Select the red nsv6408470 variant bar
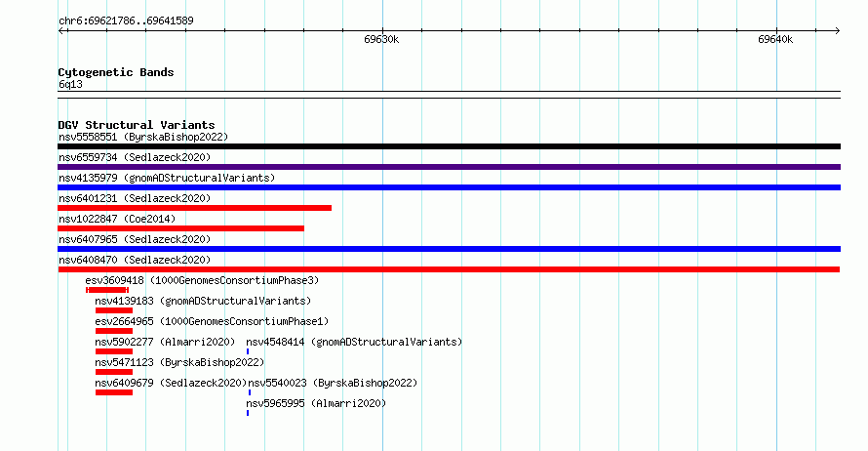Viewport: 868px width, 451px height. pyautogui.click(x=449, y=269)
